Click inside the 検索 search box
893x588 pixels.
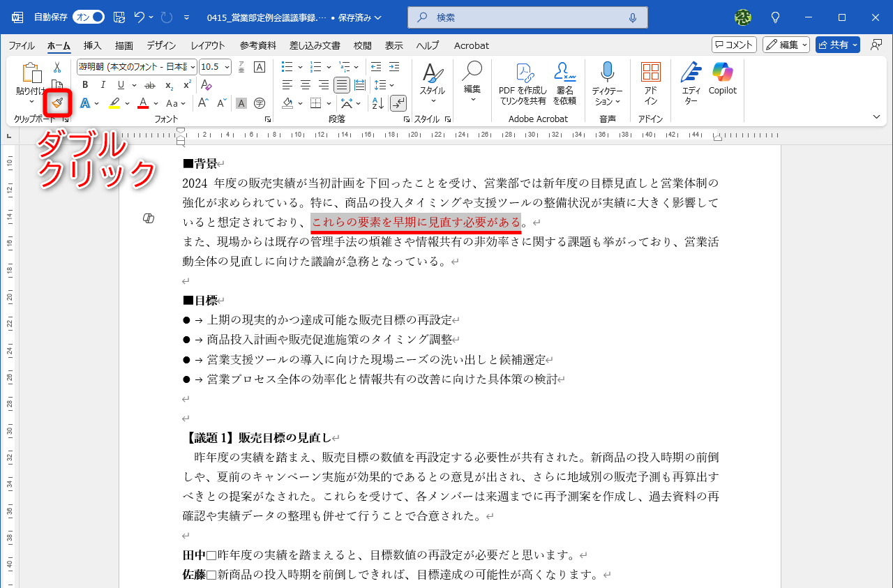[x=527, y=17]
